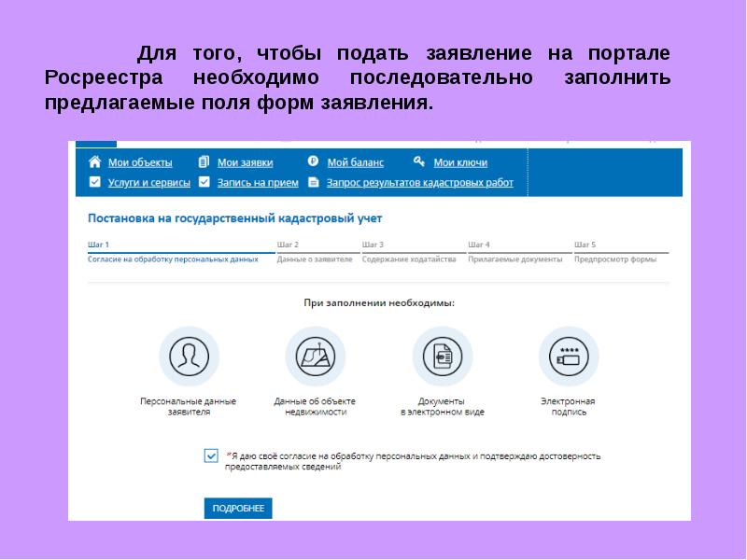Open Шаг 5 Предпросмотр формы step

point(615,253)
